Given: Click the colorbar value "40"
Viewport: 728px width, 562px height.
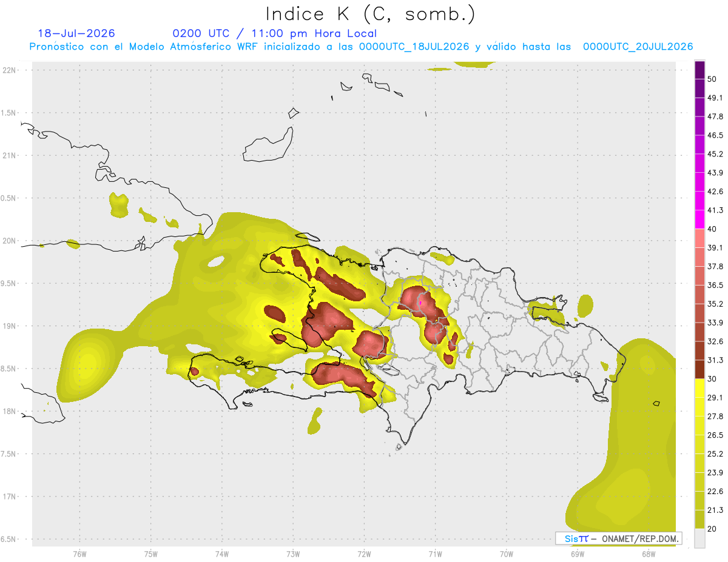Looking at the screenshot, I should 712,229.
